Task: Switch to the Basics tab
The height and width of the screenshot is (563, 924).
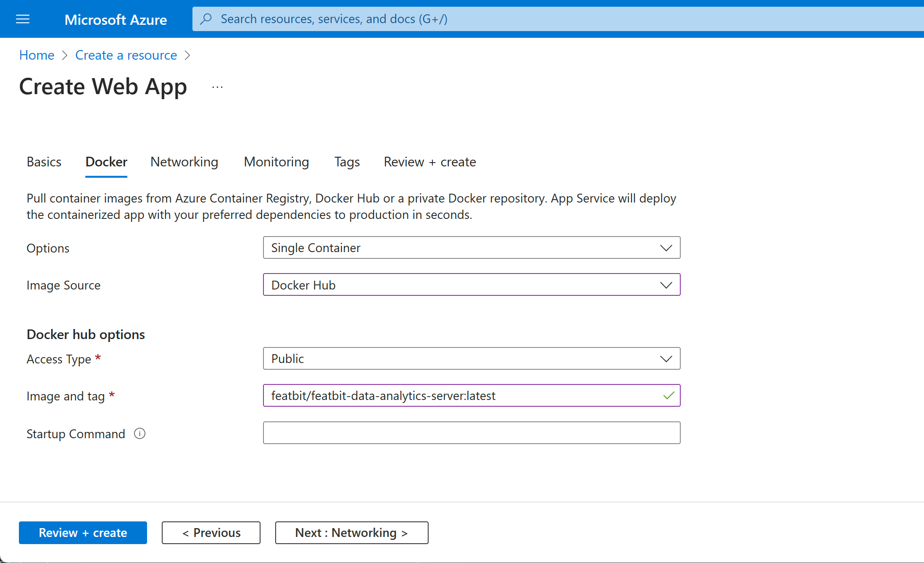Action: point(44,162)
